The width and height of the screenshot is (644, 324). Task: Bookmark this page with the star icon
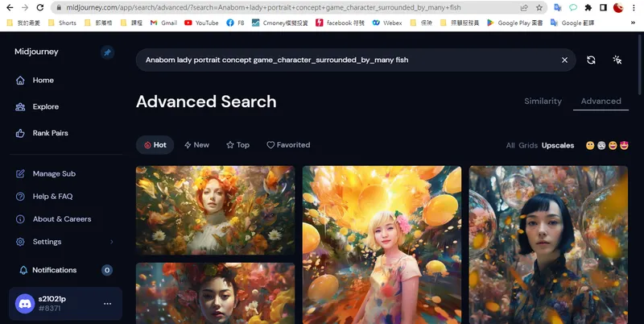[539, 7]
